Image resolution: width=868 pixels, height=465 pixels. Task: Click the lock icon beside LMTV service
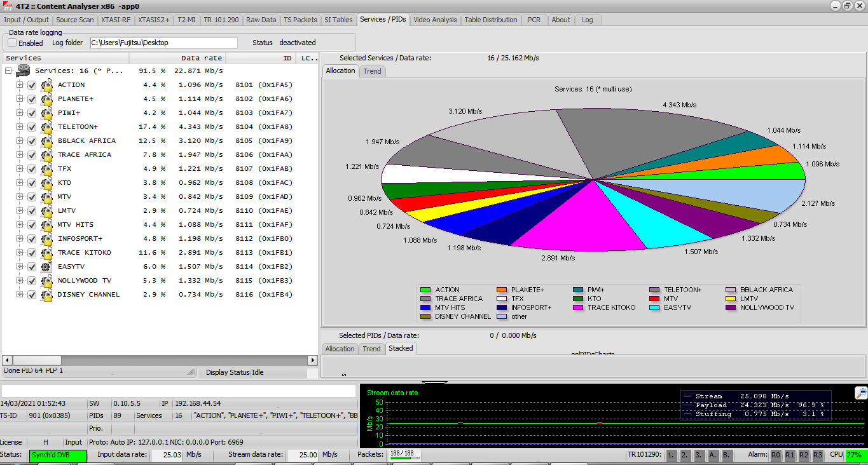pyautogui.click(x=46, y=211)
